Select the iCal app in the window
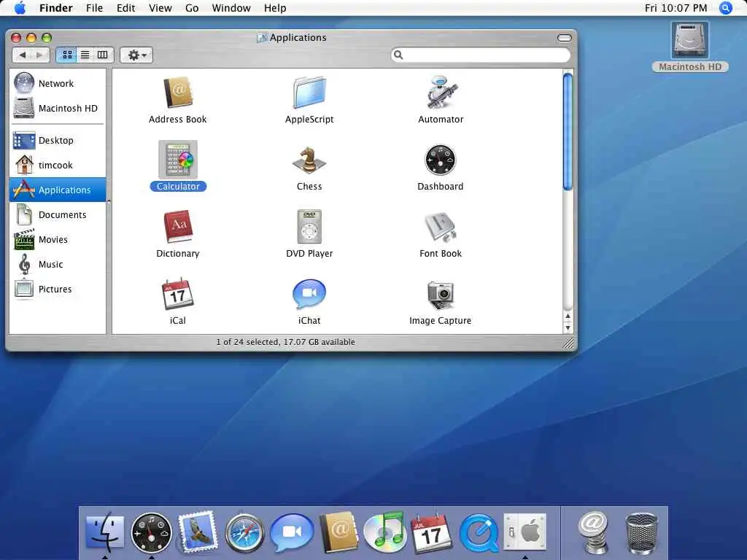The image size is (747, 560). [178, 294]
